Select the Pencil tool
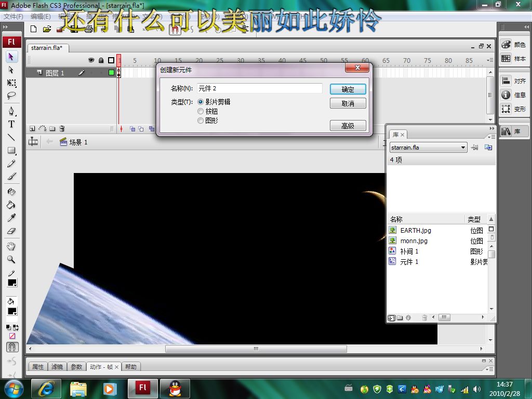The image size is (532, 399). [11, 164]
